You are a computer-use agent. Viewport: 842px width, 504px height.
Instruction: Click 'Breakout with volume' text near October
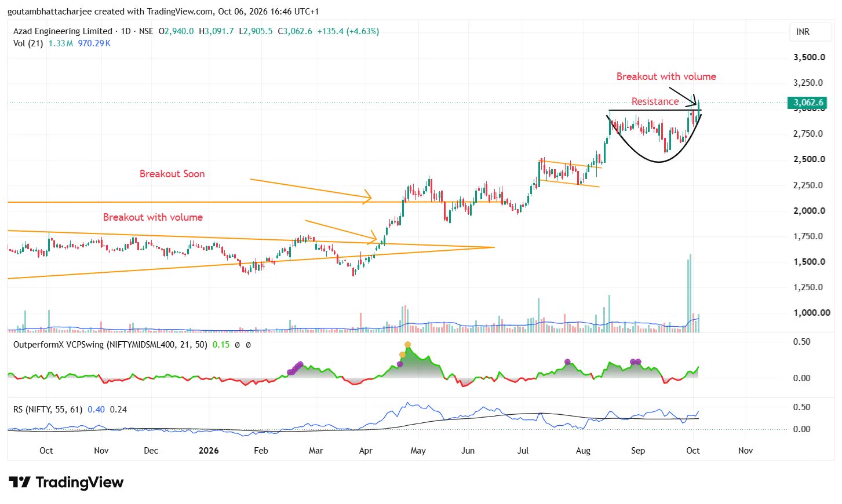pyautogui.click(x=666, y=76)
